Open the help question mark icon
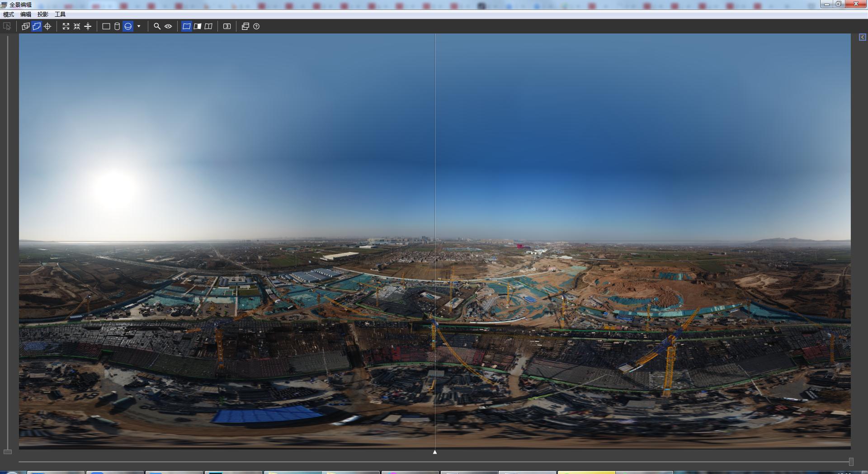868x474 pixels. tap(256, 26)
